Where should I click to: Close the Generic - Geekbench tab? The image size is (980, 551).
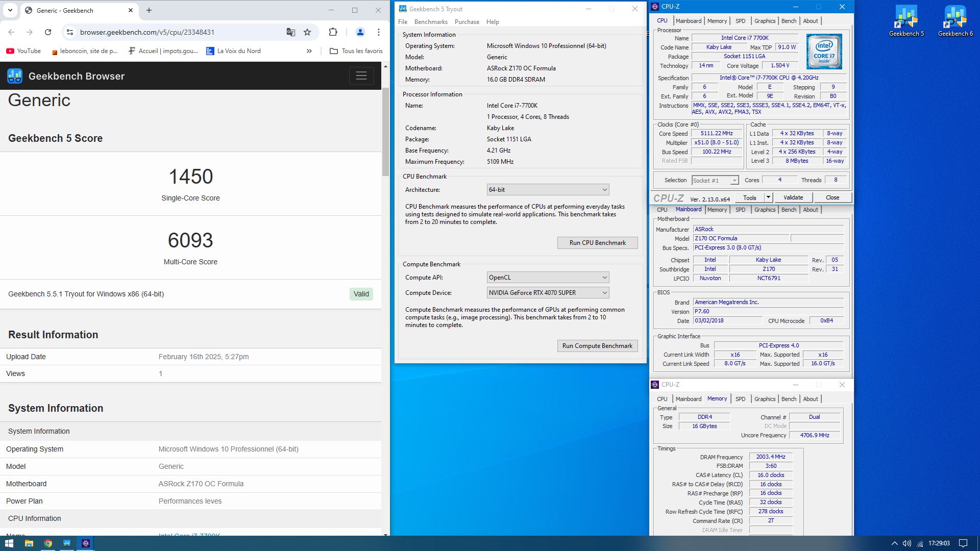pyautogui.click(x=131, y=10)
